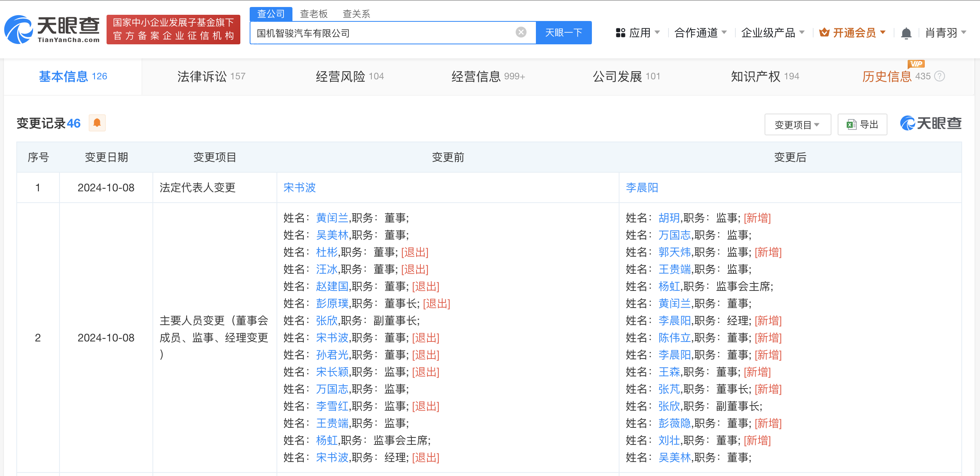Open the 变更项目 filter dropdown

[x=798, y=124]
